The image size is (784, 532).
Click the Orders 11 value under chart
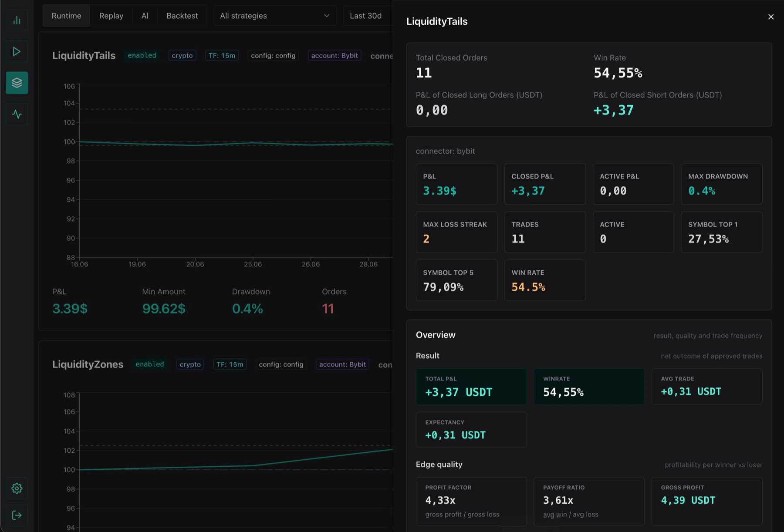tap(328, 309)
